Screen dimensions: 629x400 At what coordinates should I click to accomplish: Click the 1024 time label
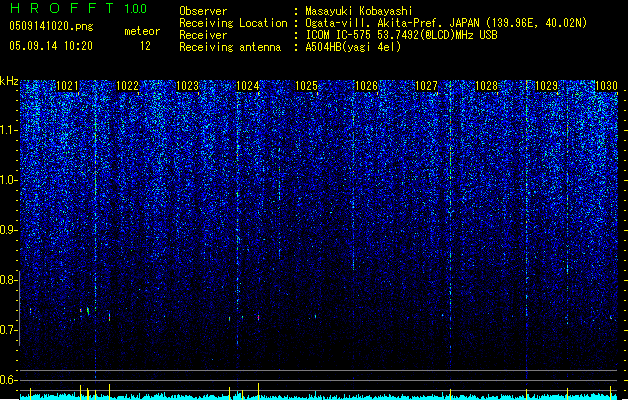[248, 86]
